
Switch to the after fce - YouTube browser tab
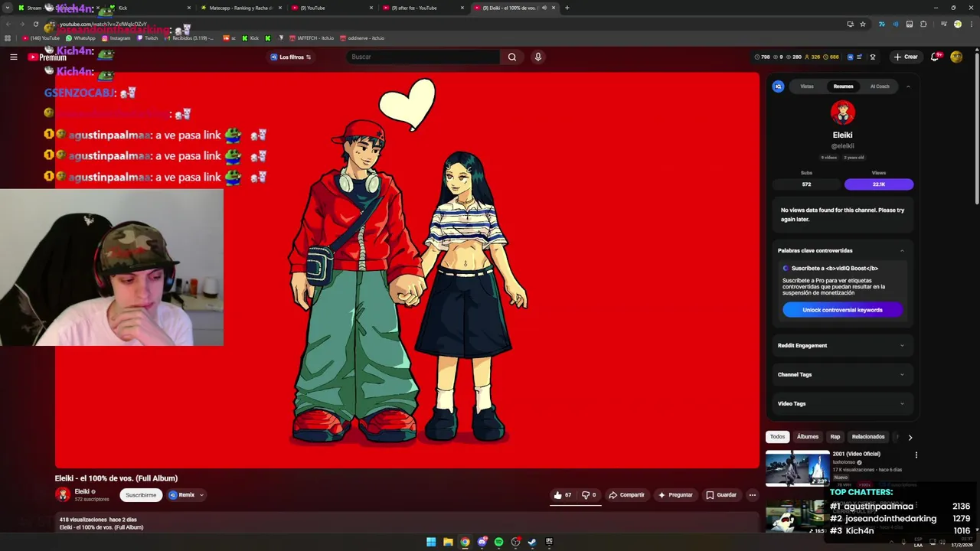coord(423,8)
